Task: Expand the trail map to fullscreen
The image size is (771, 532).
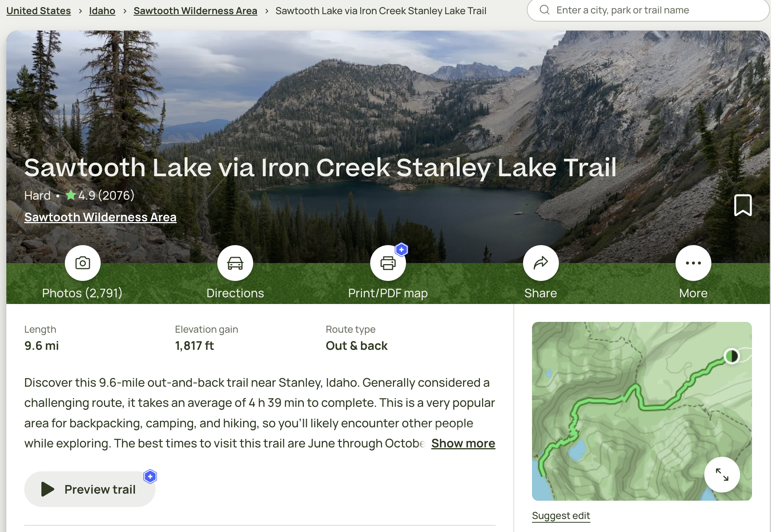Action: point(722,475)
